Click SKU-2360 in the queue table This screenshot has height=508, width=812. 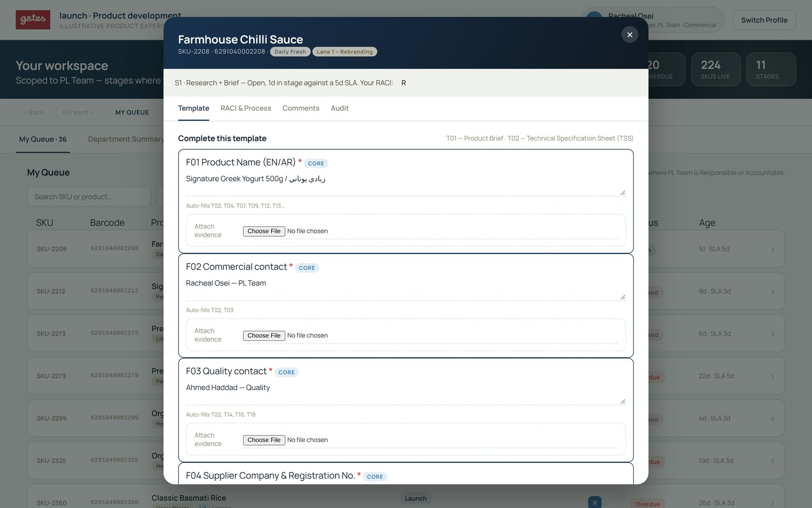point(51,503)
